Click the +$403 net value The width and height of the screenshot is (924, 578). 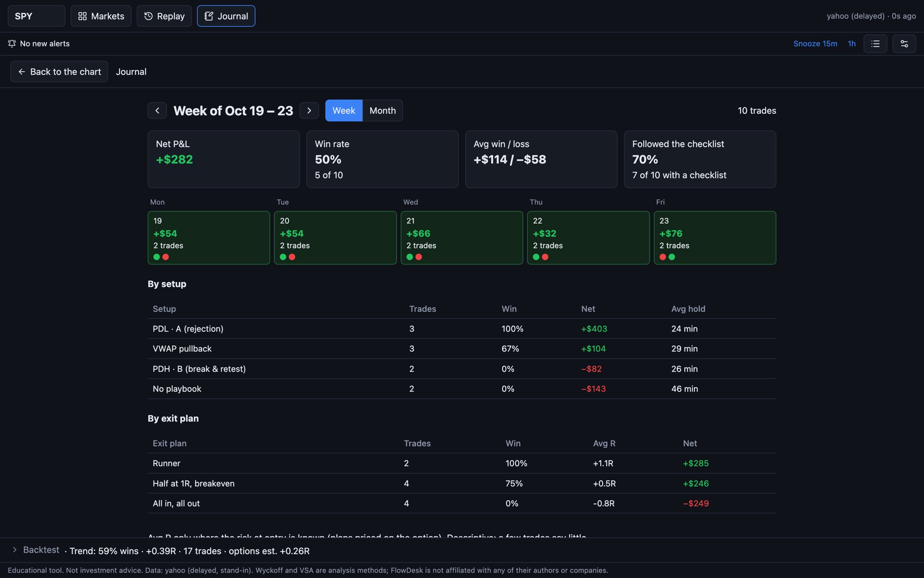(x=594, y=329)
